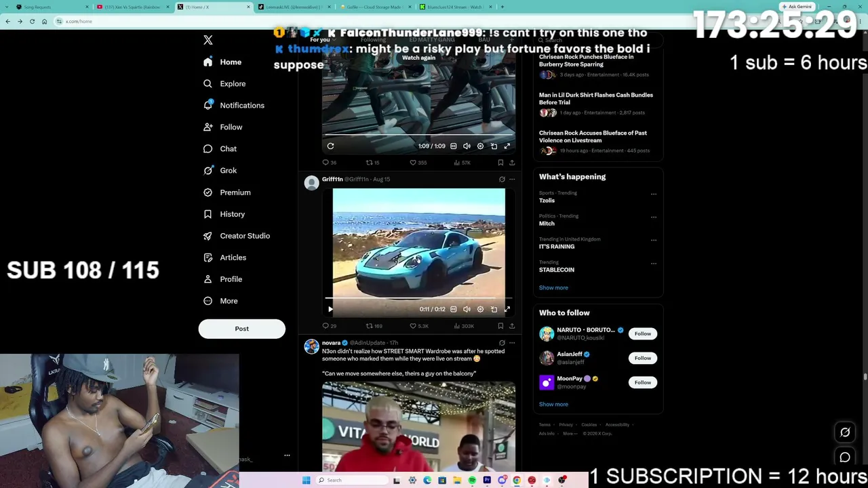Screen dimensions: 868x488
Task: Open more options on novara post
Action: click(x=512, y=343)
